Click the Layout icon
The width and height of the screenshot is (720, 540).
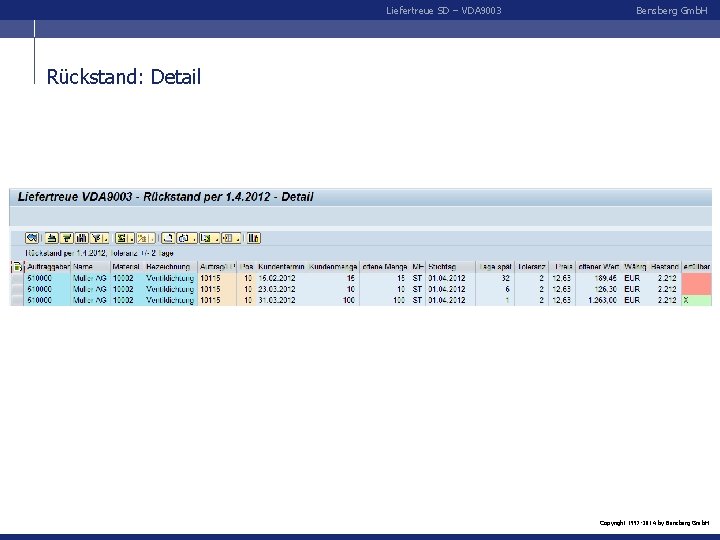pos(228,238)
